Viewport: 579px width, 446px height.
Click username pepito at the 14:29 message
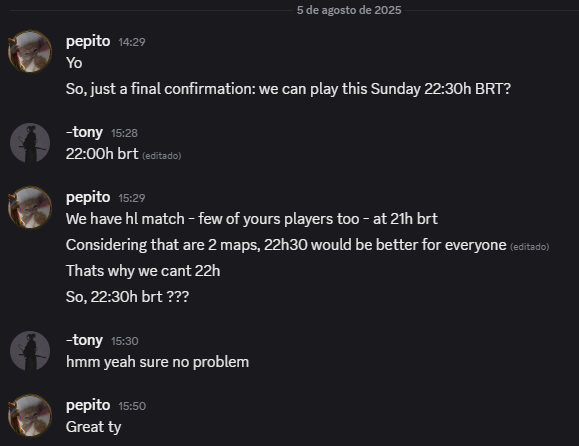pyautogui.click(x=88, y=41)
